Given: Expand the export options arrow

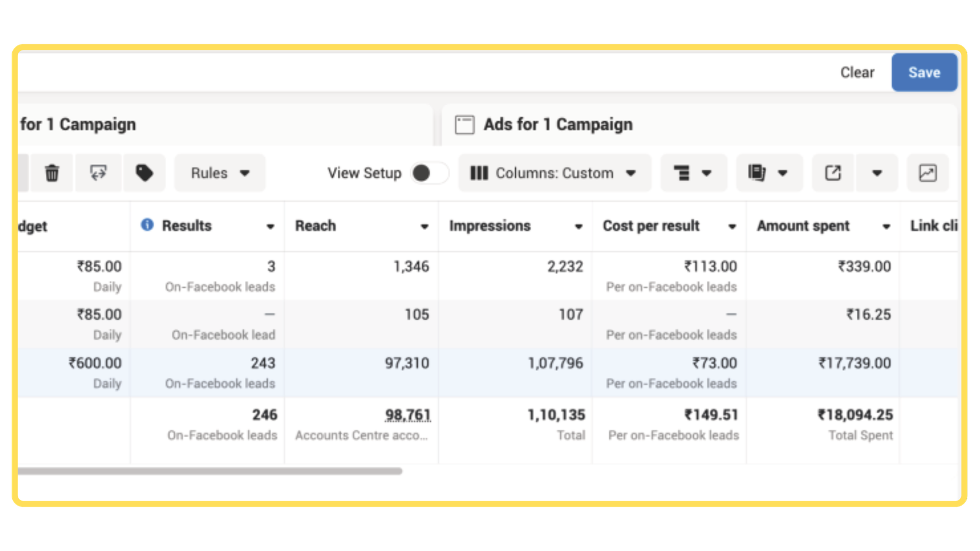Looking at the screenshot, I should 876,173.
